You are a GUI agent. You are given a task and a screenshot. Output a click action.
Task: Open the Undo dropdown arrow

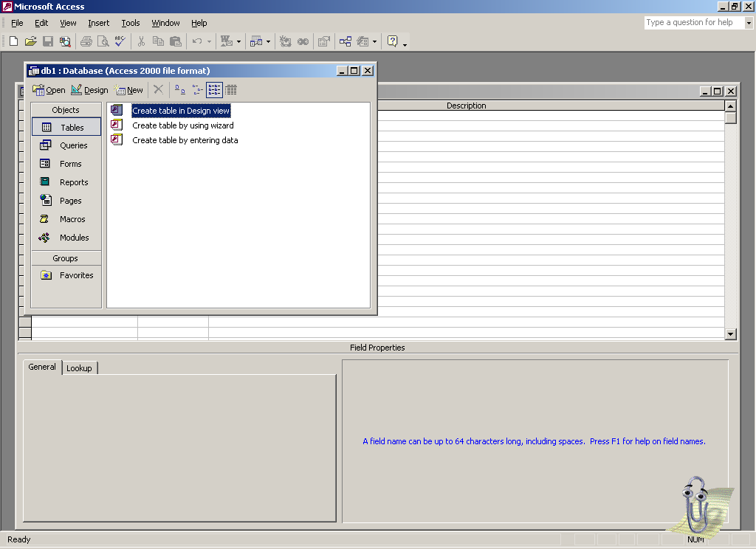pos(209,42)
